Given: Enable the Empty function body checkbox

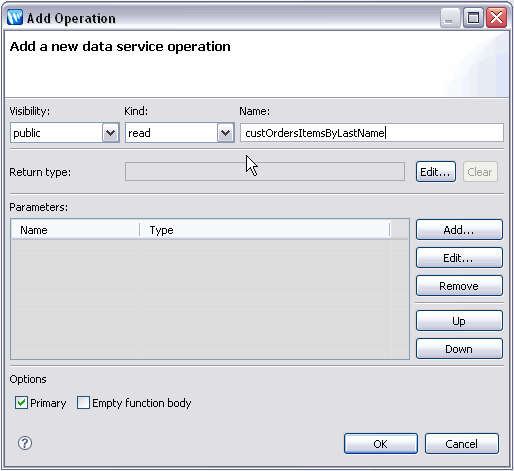Looking at the screenshot, I should pyautogui.click(x=83, y=403).
